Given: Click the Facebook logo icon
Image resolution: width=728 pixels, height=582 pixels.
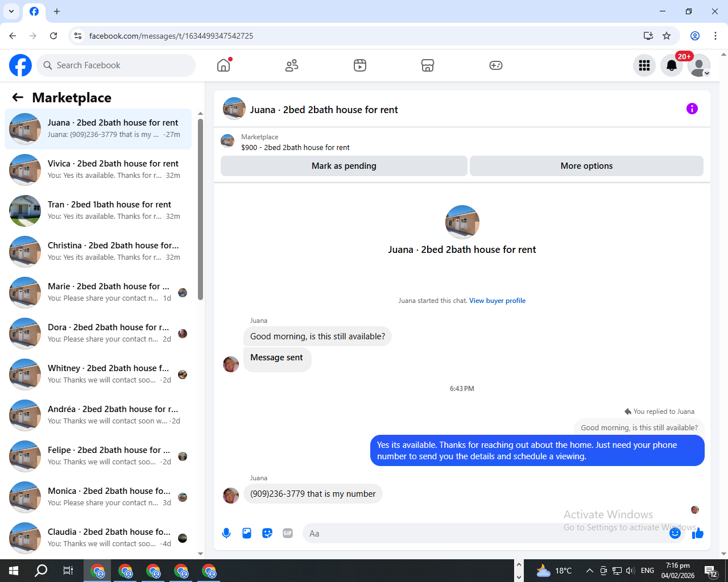Looking at the screenshot, I should pyautogui.click(x=20, y=65).
